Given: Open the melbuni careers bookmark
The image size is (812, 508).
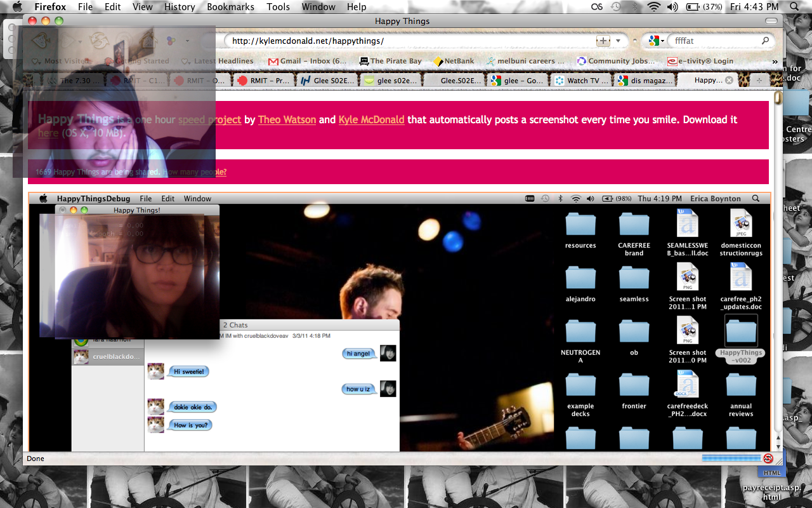Looking at the screenshot, I should [x=525, y=62].
